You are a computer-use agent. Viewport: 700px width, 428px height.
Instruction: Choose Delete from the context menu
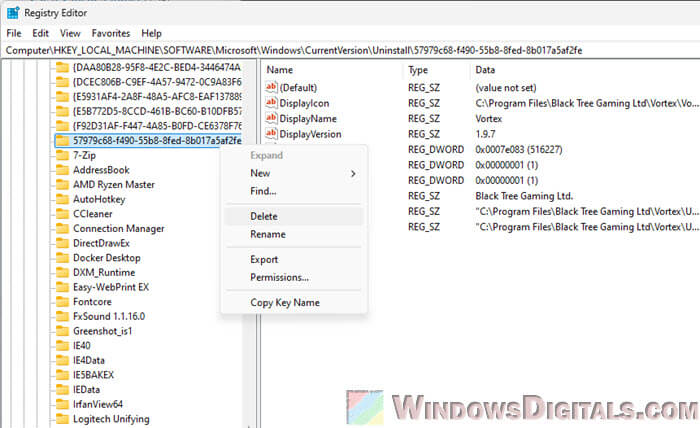(x=295, y=216)
